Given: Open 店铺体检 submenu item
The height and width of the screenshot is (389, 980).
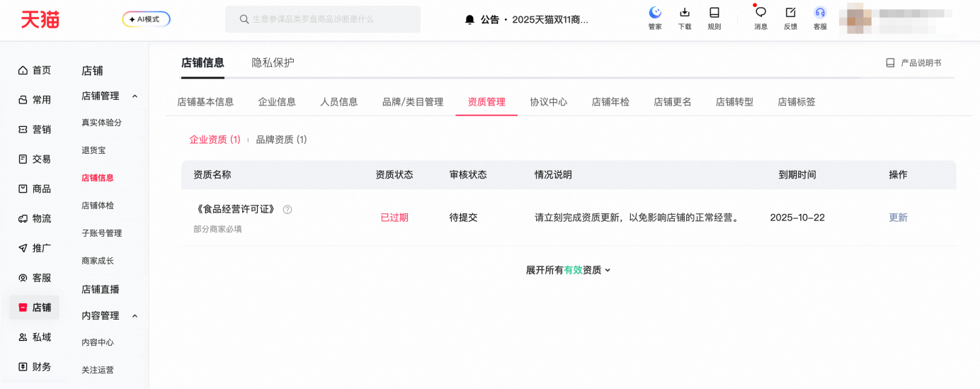Looking at the screenshot, I should tap(98, 205).
